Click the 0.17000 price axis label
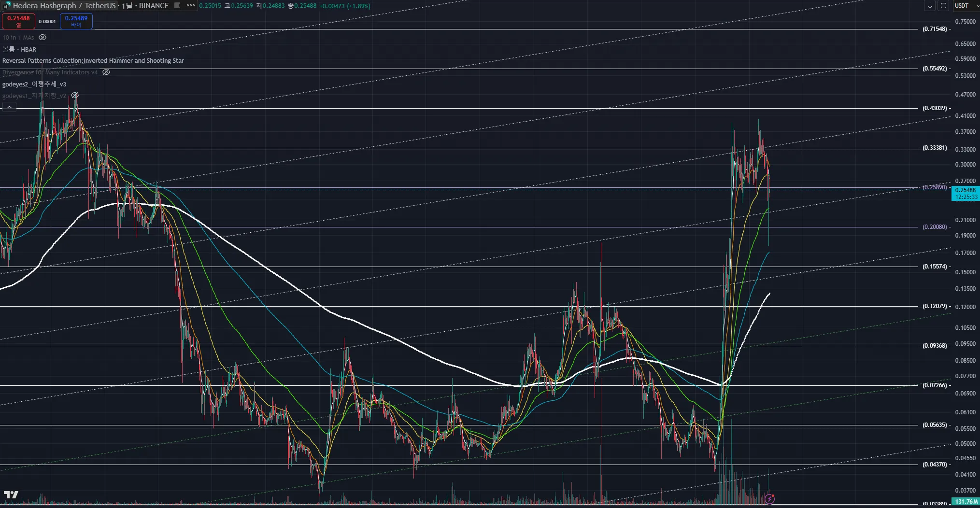980x508 pixels. (x=965, y=253)
